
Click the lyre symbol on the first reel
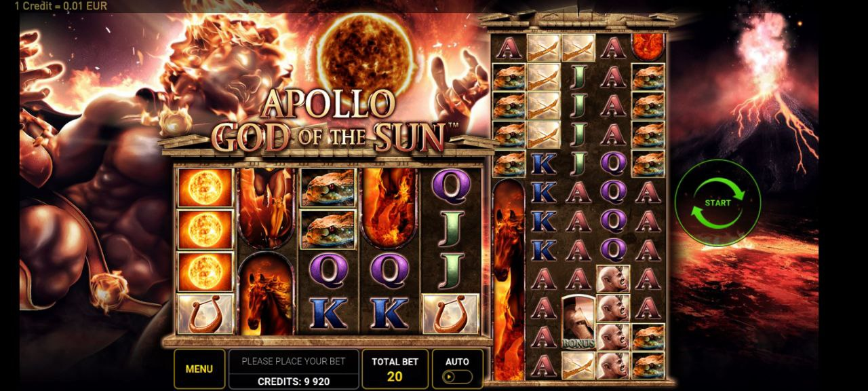click(205, 314)
